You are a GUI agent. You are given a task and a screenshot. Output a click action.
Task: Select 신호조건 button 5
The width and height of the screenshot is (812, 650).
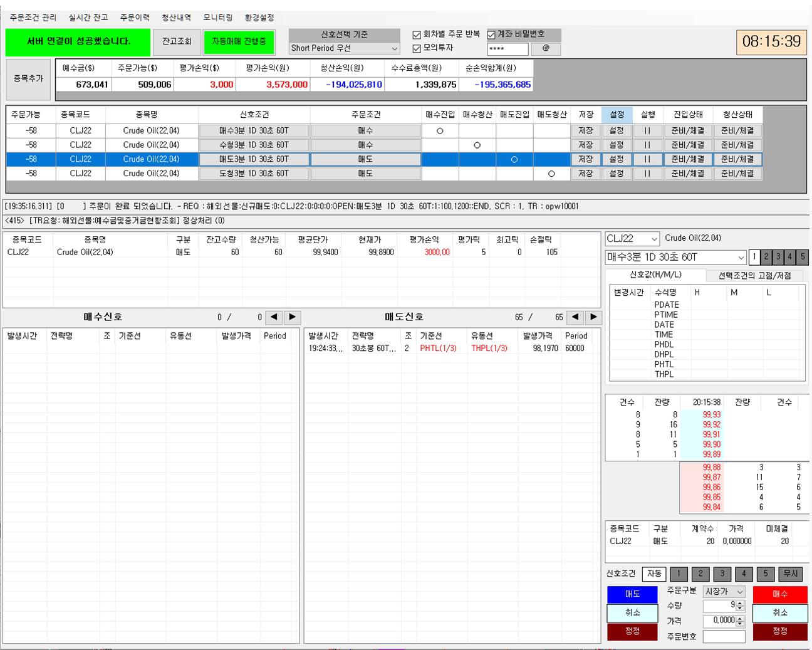tap(765, 574)
